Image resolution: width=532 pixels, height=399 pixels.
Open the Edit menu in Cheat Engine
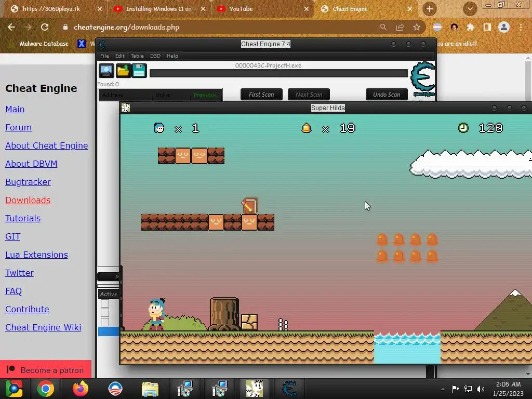click(120, 56)
